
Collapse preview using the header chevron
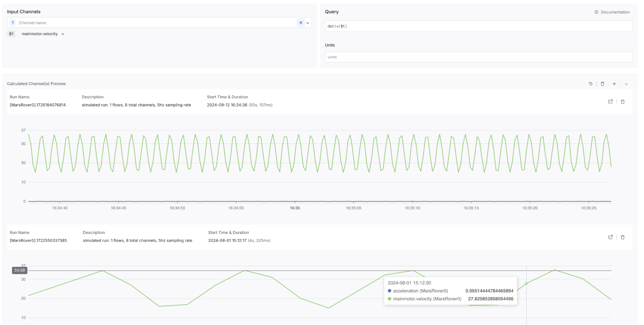pyautogui.click(x=626, y=84)
